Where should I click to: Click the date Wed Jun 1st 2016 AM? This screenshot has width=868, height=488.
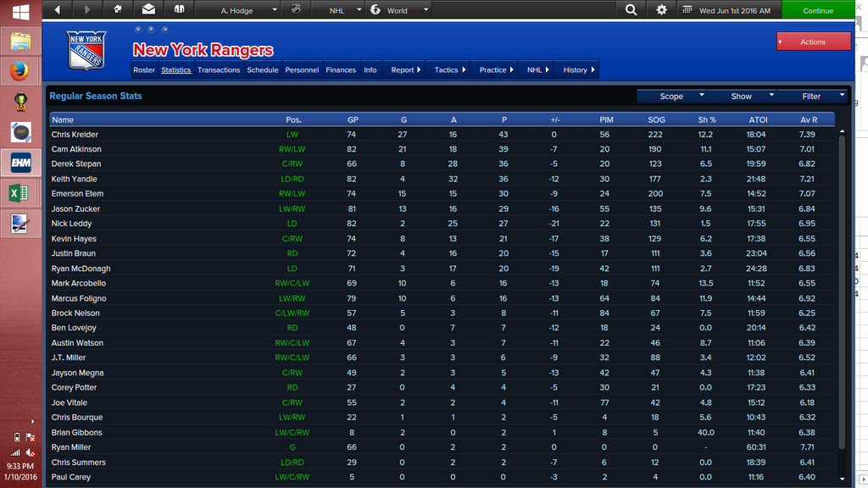(x=735, y=10)
